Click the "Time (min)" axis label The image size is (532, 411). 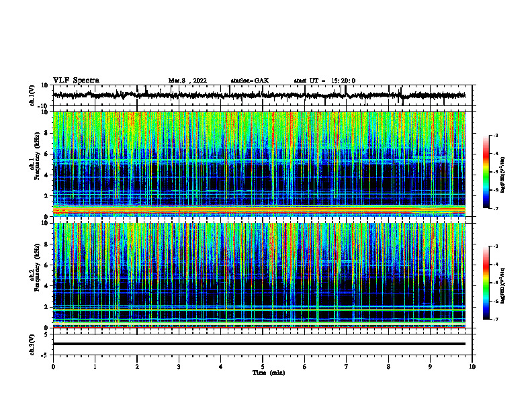tap(269, 373)
